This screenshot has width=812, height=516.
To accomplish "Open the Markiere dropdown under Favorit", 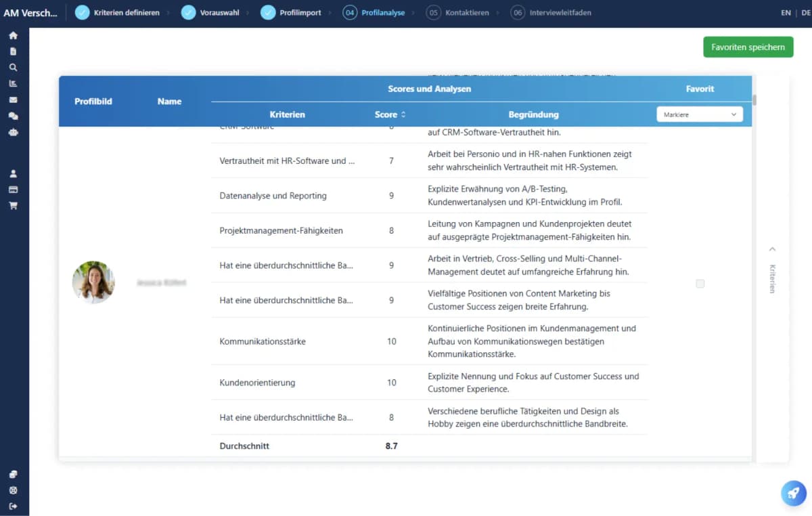I will pyautogui.click(x=699, y=114).
